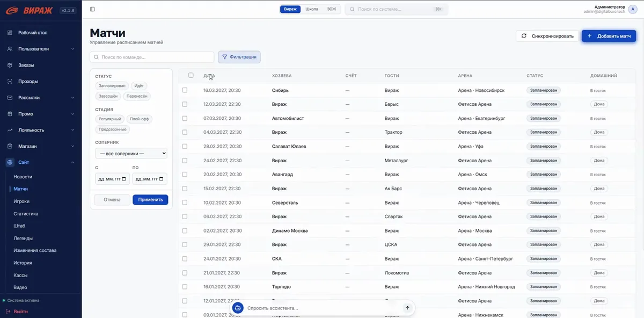Image resolution: width=644 pixels, height=318 pixels.
Task: Filter by stage Плей-офф chip
Action: click(139, 119)
